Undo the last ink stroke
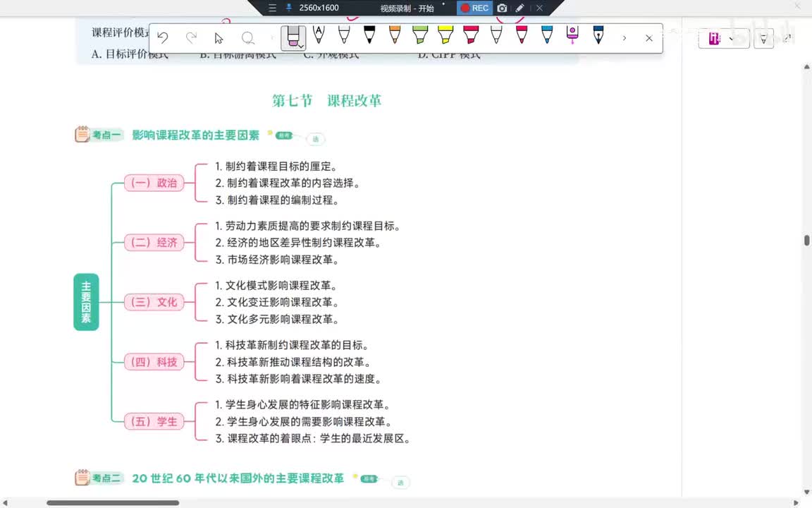This screenshot has height=508, width=812. (x=163, y=38)
